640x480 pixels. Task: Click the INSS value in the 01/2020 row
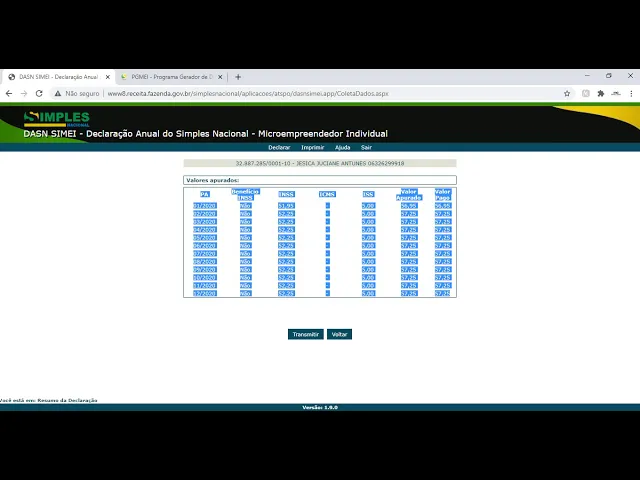click(x=286, y=206)
